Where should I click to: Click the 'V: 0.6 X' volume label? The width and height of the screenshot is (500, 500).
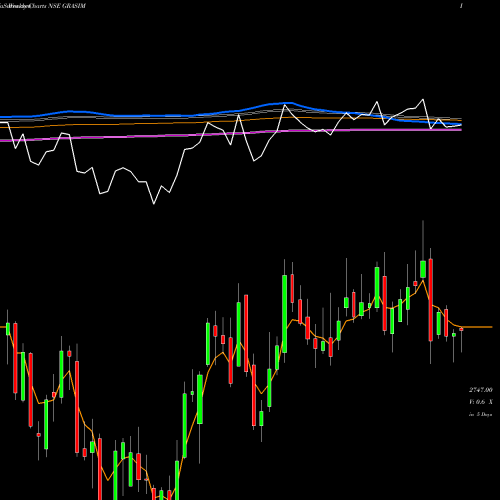(x=480, y=402)
